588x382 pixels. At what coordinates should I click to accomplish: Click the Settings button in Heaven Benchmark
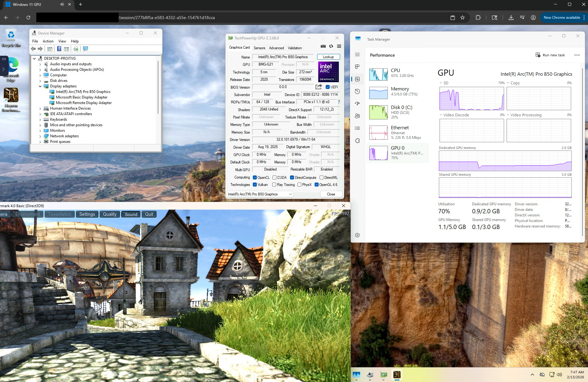tap(87, 214)
